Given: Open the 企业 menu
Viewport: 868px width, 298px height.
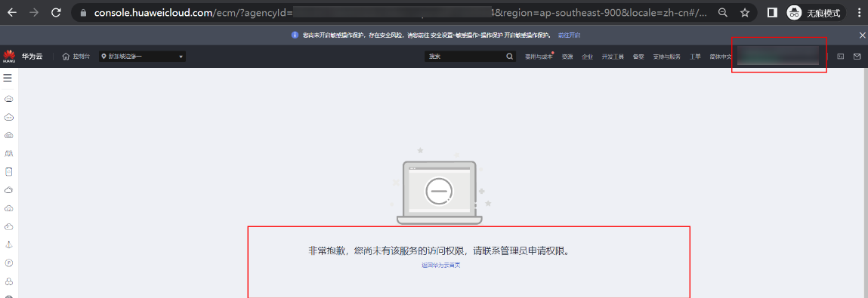Looking at the screenshot, I should (x=587, y=57).
